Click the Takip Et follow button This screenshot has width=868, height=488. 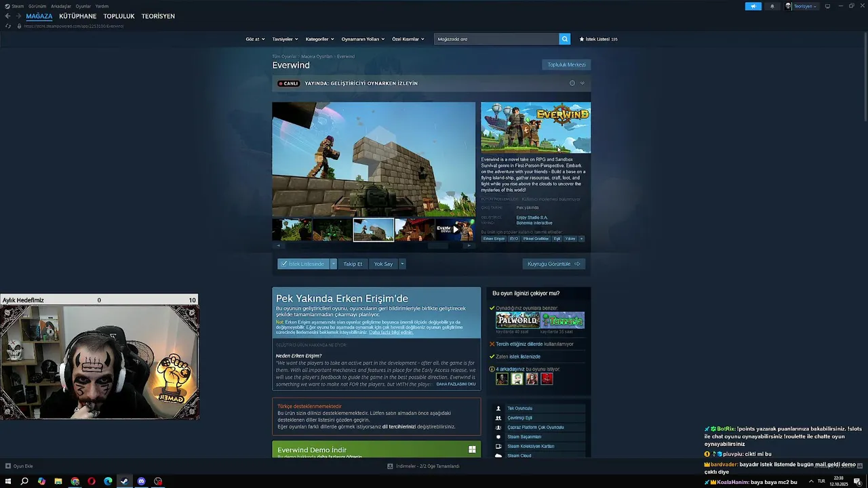point(353,264)
